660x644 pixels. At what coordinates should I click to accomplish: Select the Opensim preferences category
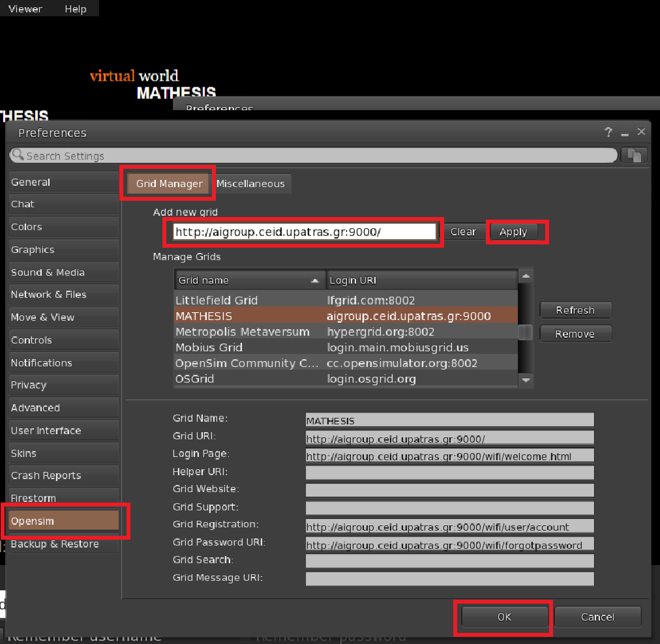[x=63, y=521]
